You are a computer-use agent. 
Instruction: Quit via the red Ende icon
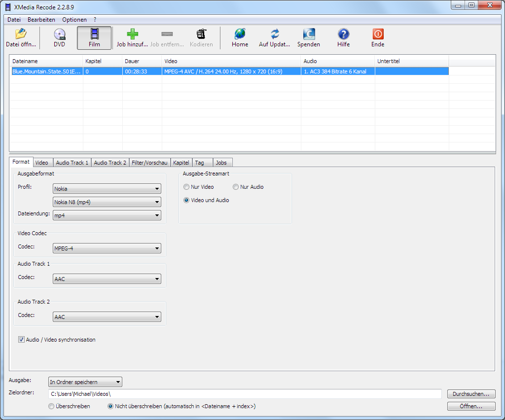point(378,34)
